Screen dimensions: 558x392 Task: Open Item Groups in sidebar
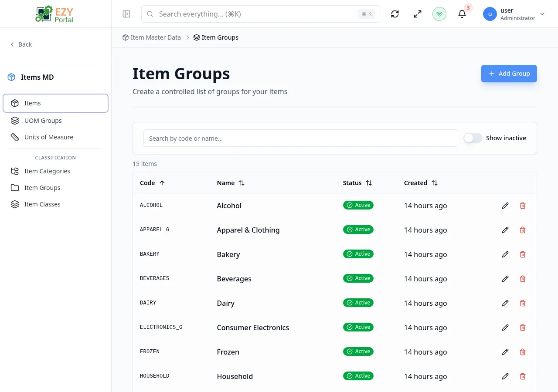tap(55, 188)
